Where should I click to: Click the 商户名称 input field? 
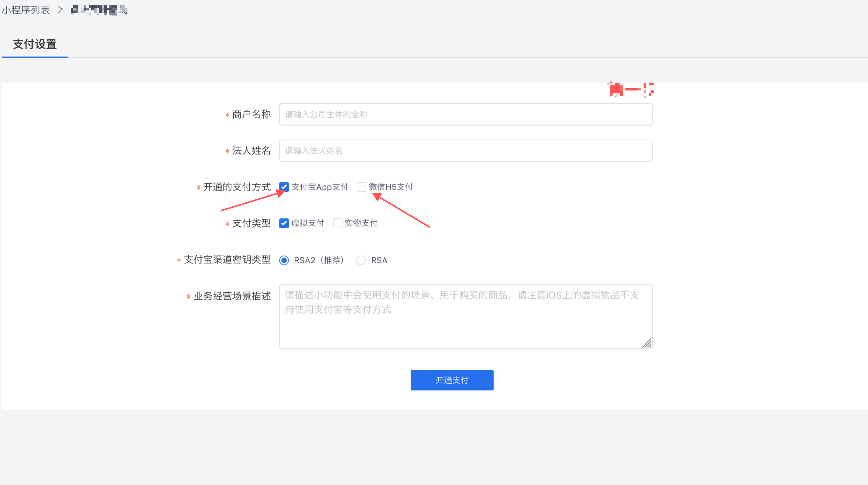coord(466,114)
